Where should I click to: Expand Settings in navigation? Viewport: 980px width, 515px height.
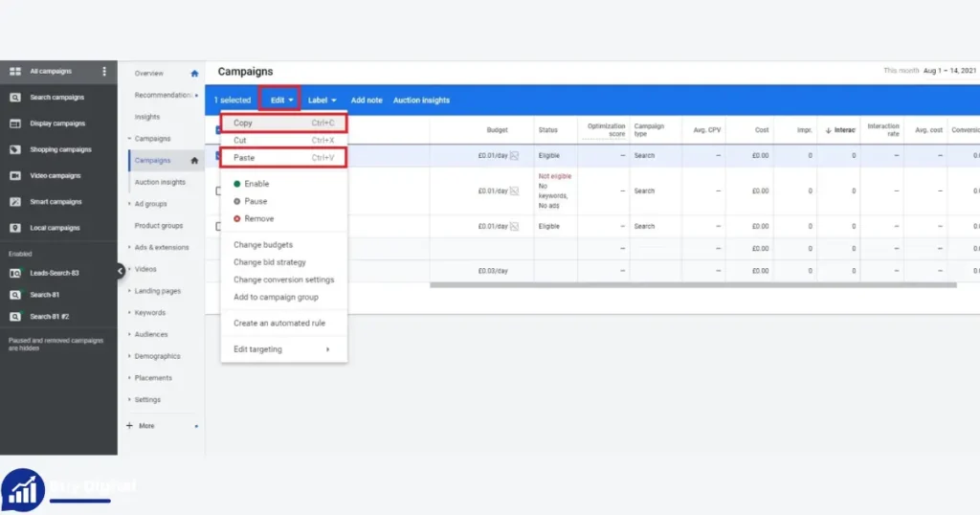[x=129, y=400]
